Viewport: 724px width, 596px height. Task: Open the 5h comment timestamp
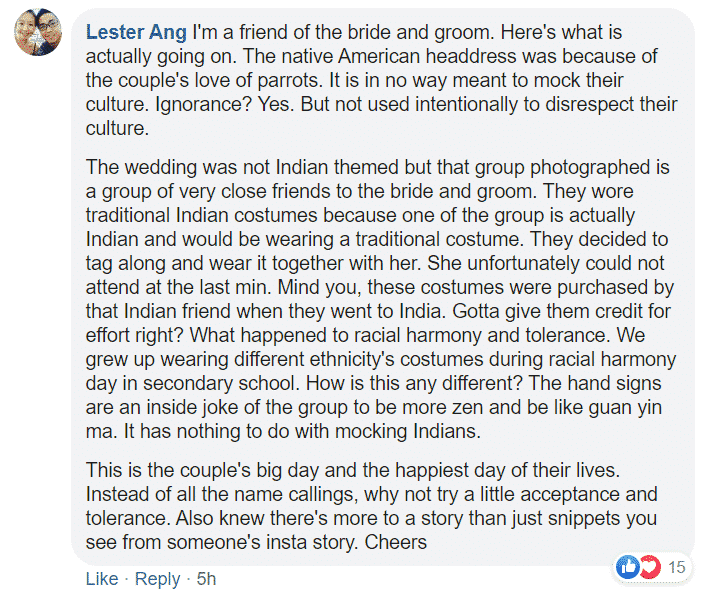tap(206, 579)
